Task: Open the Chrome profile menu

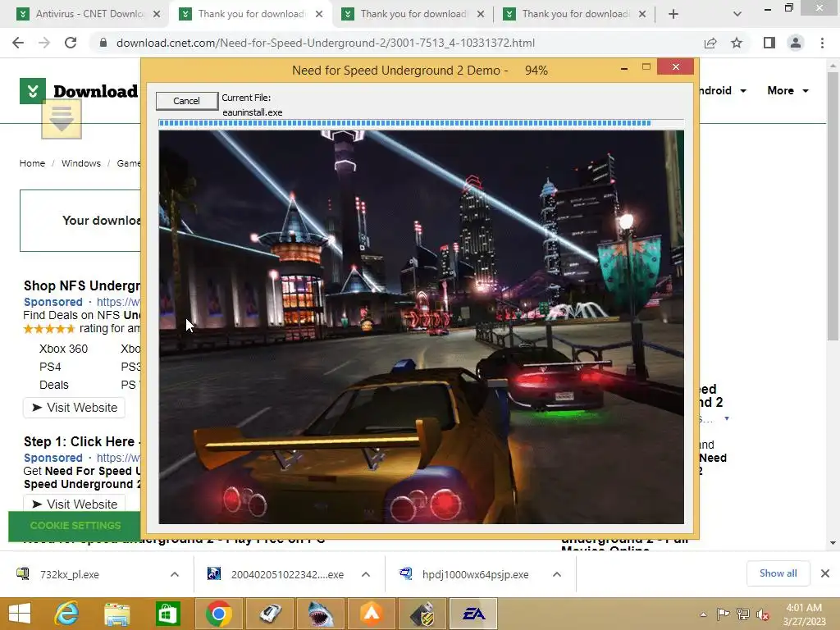Action: tap(796, 43)
